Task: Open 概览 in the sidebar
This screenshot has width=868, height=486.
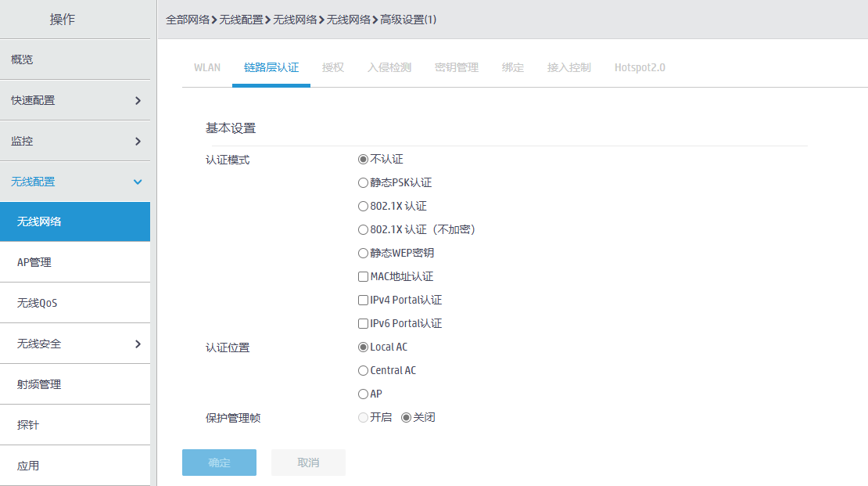Action: pos(75,59)
